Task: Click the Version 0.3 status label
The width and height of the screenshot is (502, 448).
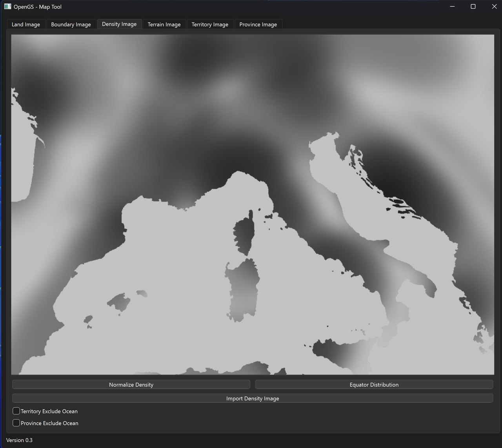Action: (x=19, y=440)
